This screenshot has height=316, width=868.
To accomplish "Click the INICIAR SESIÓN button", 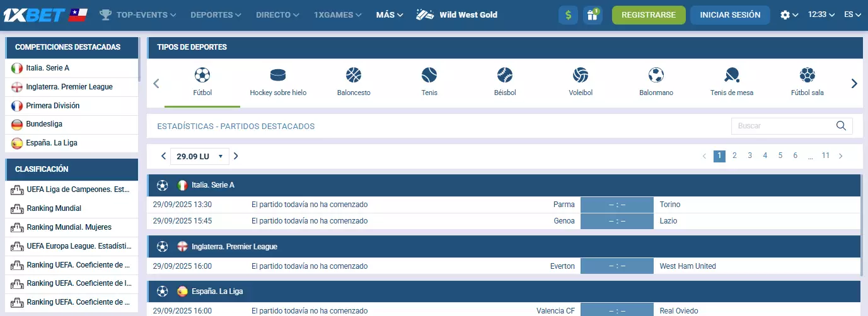I will point(730,15).
